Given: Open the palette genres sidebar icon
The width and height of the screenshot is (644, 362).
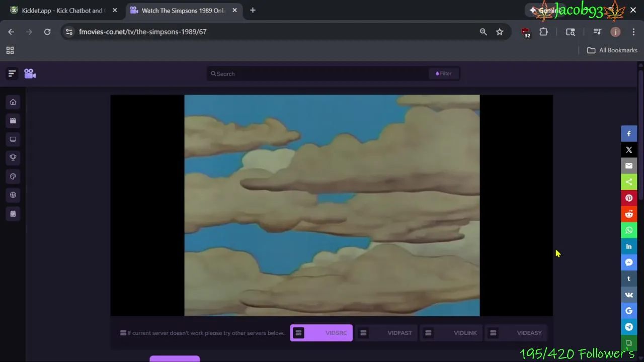Looking at the screenshot, I should tap(13, 176).
